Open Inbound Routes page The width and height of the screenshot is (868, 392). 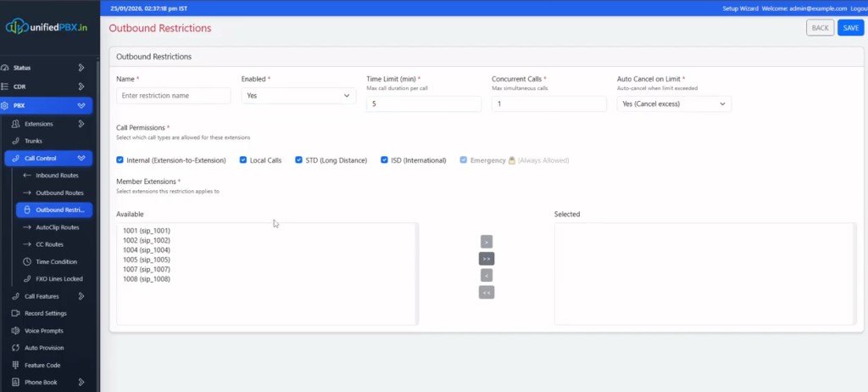pos(57,175)
